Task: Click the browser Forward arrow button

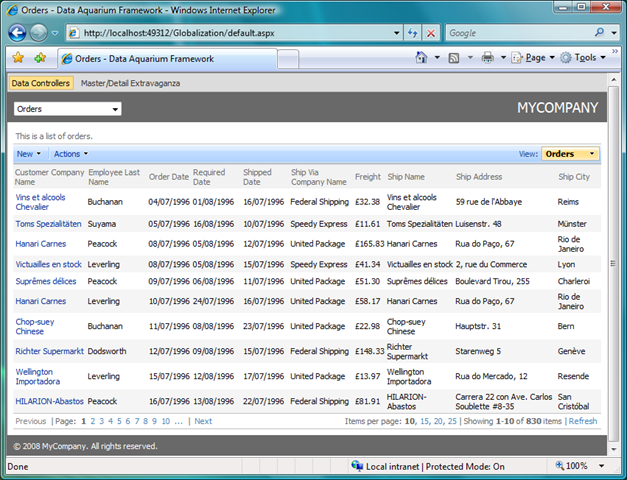Action: 39,33
